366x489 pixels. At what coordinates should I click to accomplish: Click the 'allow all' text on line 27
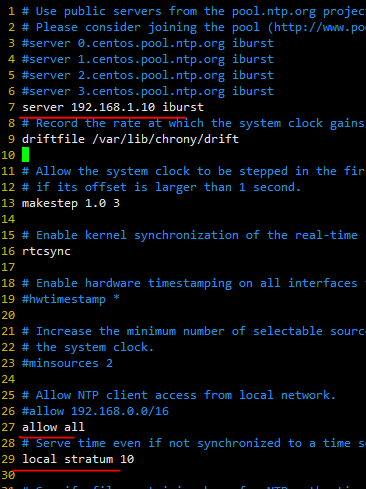pos(53,427)
